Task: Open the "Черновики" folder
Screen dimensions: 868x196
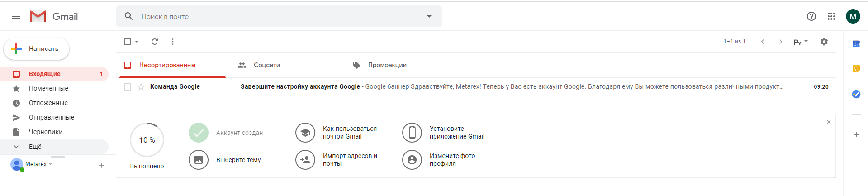Action: [54, 132]
